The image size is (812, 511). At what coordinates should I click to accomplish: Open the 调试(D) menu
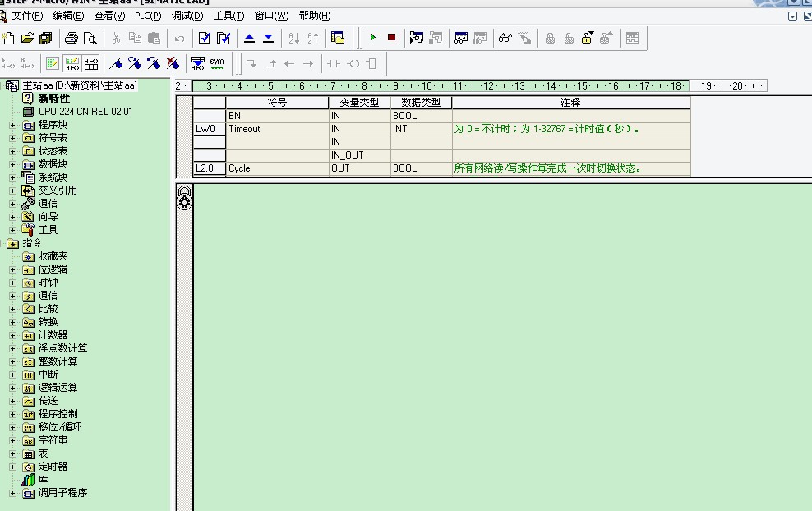[x=187, y=16]
